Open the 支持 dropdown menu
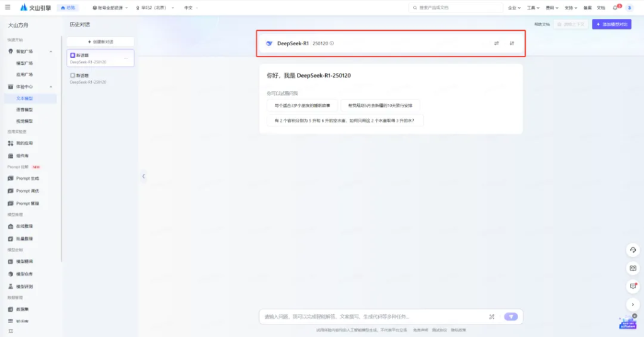644x337 pixels. (571, 8)
